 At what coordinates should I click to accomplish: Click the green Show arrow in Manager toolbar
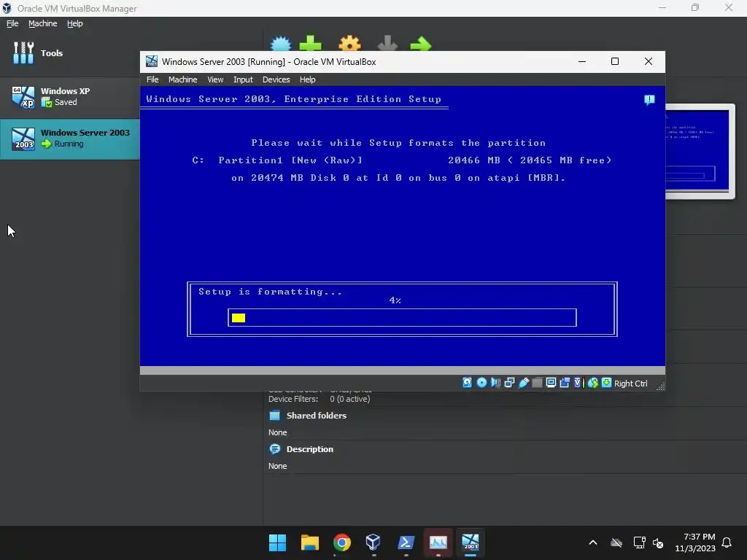point(421,44)
